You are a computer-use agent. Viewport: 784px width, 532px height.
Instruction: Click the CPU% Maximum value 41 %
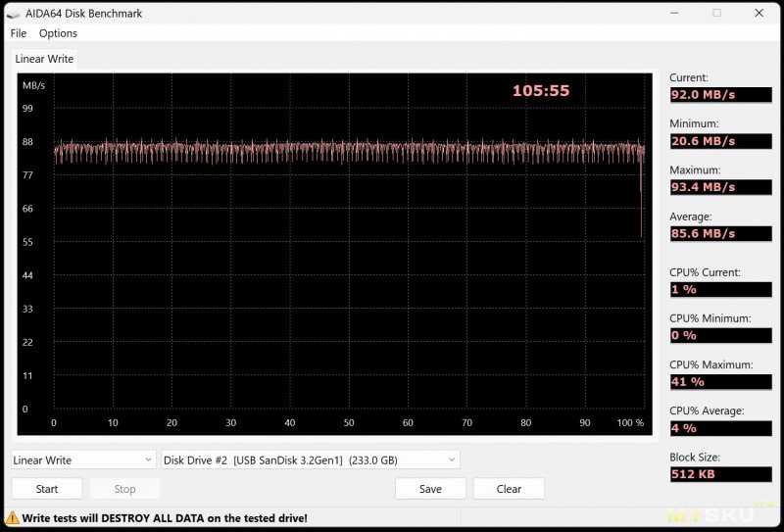[720, 382]
